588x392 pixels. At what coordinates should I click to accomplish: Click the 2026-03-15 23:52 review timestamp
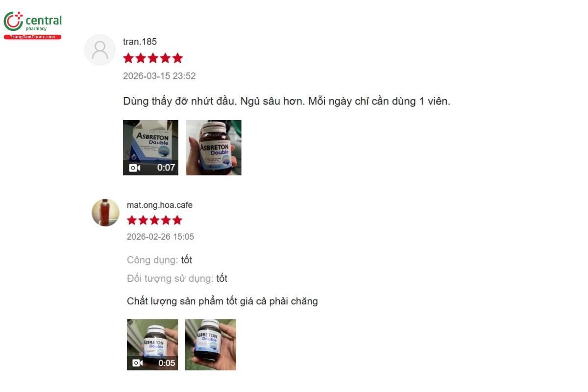pos(159,76)
